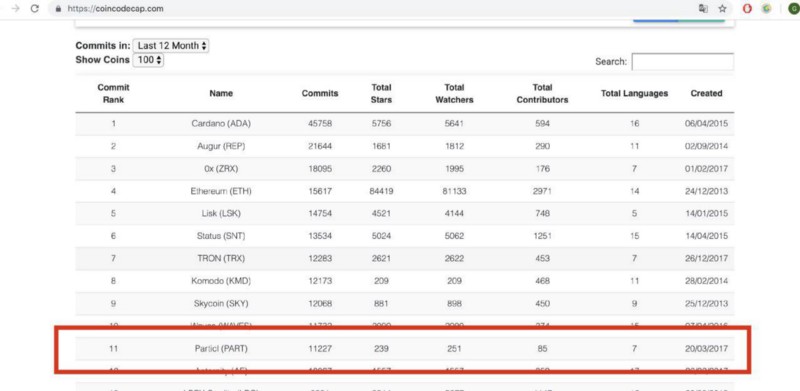Click Particl's total watchers 251

coord(454,349)
